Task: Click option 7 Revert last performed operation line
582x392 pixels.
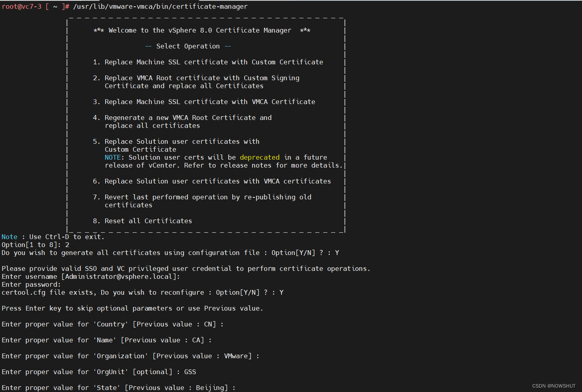Action: coord(202,197)
